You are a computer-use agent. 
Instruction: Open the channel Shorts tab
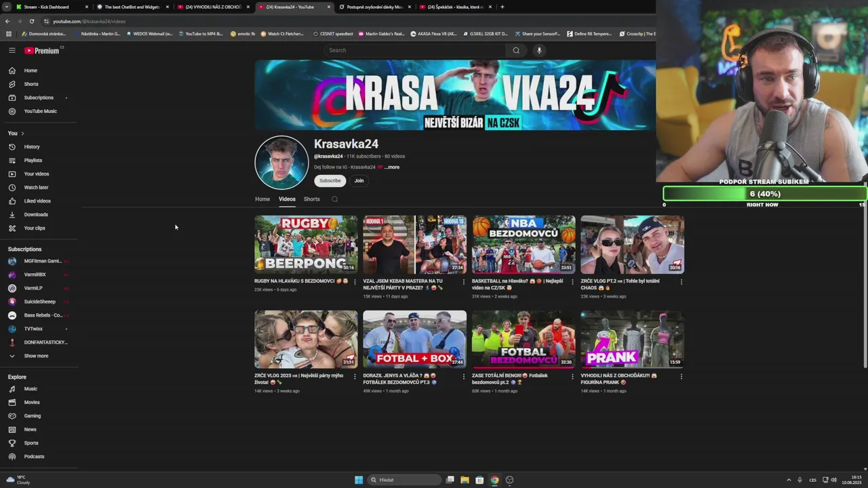pyautogui.click(x=312, y=199)
